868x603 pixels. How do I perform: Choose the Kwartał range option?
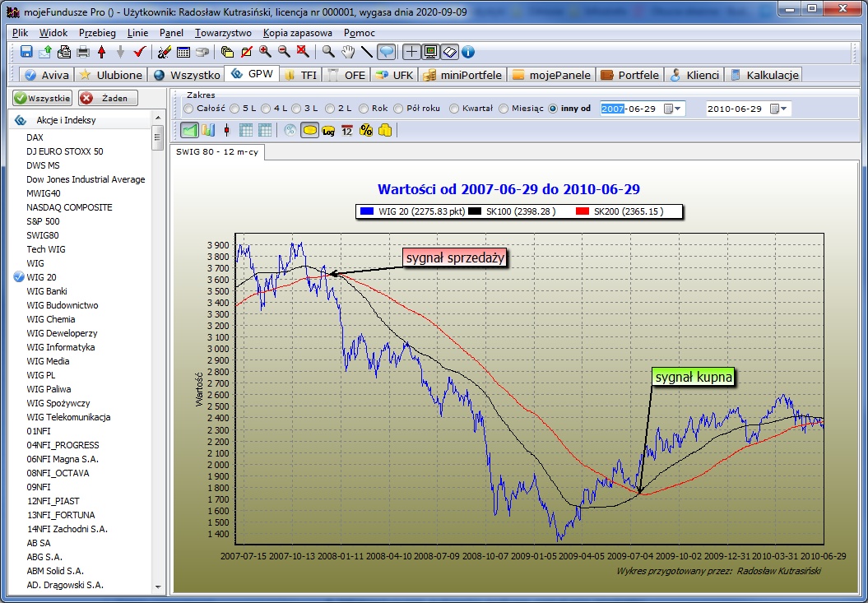[455, 109]
